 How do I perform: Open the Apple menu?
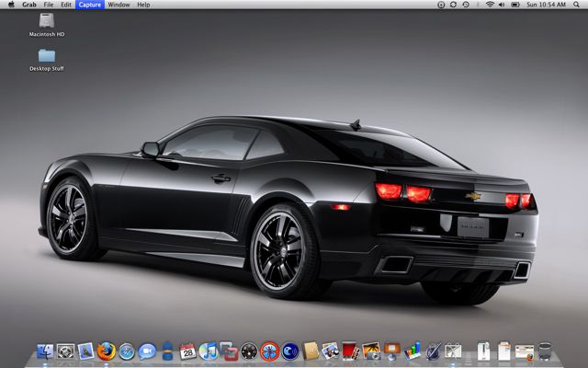[x=11, y=5]
